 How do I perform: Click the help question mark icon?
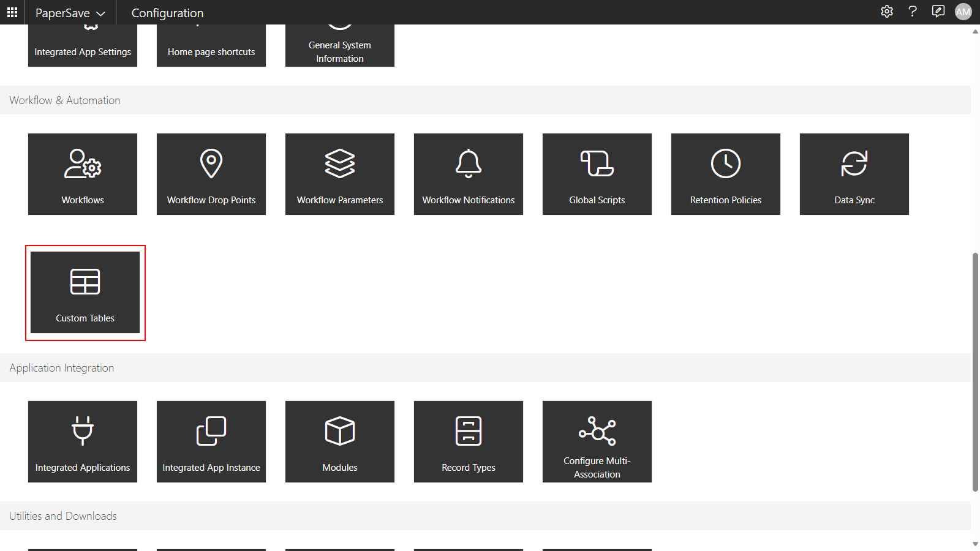[913, 12]
